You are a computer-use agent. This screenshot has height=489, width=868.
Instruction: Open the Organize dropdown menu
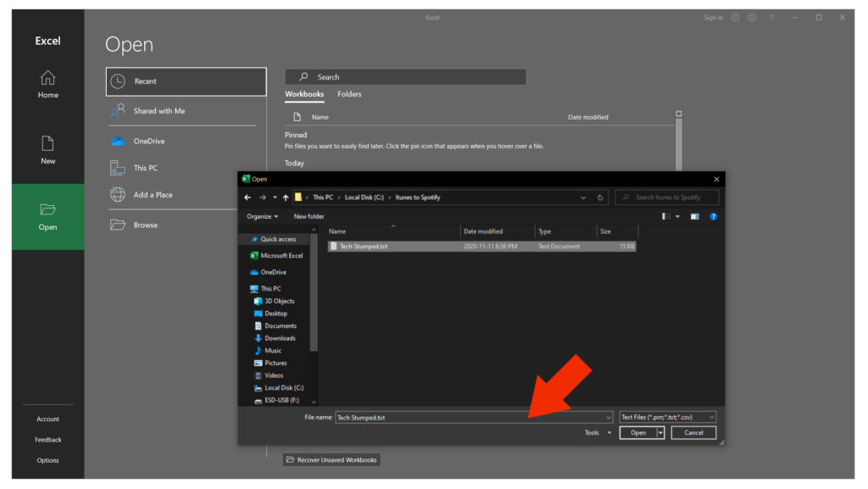(263, 216)
